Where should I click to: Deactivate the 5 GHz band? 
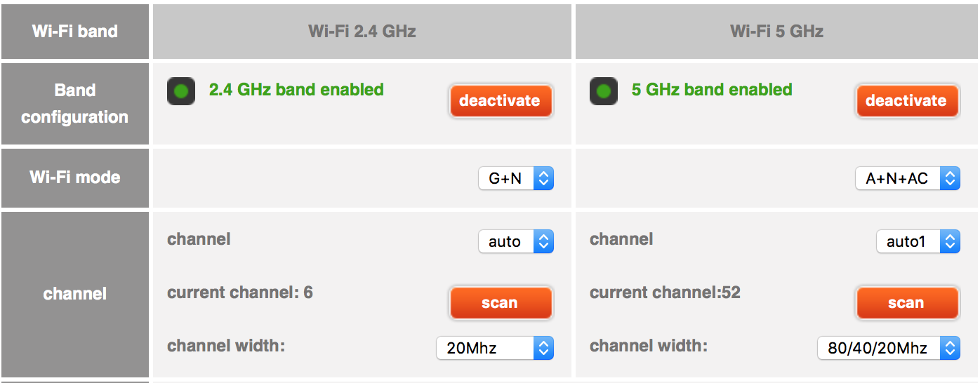pos(906,101)
